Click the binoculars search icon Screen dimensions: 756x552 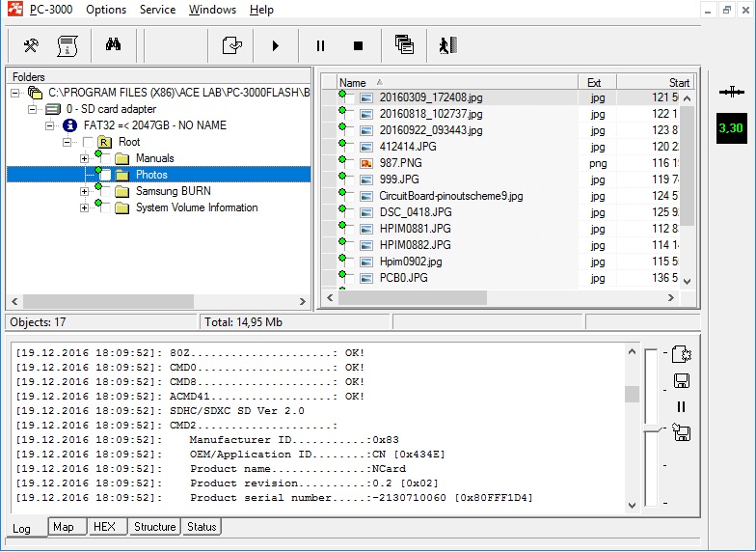click(114, 44)
